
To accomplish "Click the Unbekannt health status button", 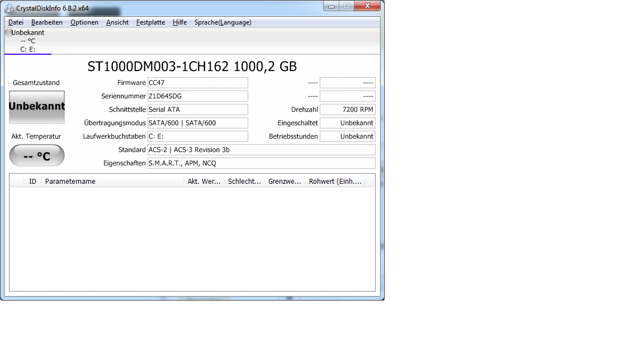I will (x=37, y=107).
